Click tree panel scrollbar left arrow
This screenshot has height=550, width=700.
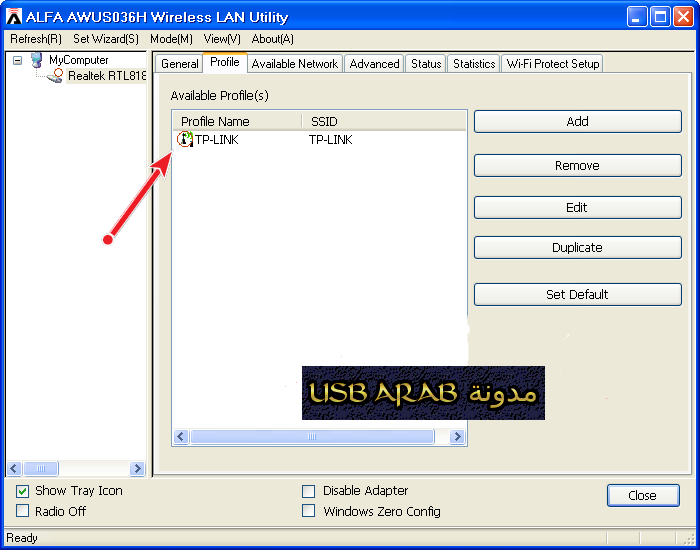(x=13, y=468)
